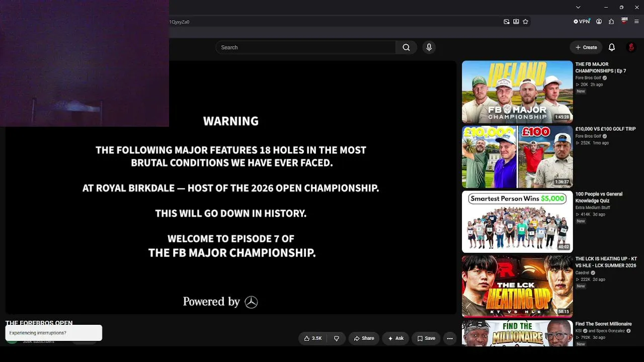This screenshot has width=644, height=362.
Task: Open the Smartest Person Wins $5,000 thumbnail
Action: click(x=517, y=222)
